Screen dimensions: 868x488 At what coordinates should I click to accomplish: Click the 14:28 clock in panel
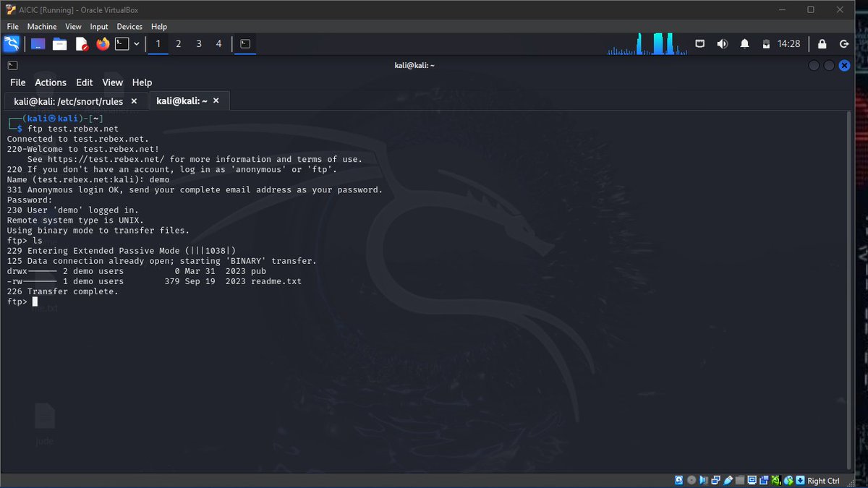point(788,44)
